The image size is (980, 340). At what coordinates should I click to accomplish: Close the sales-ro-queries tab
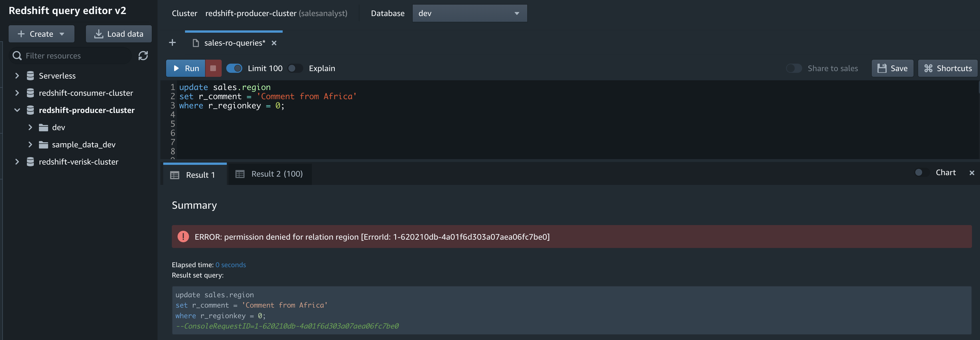274,43
